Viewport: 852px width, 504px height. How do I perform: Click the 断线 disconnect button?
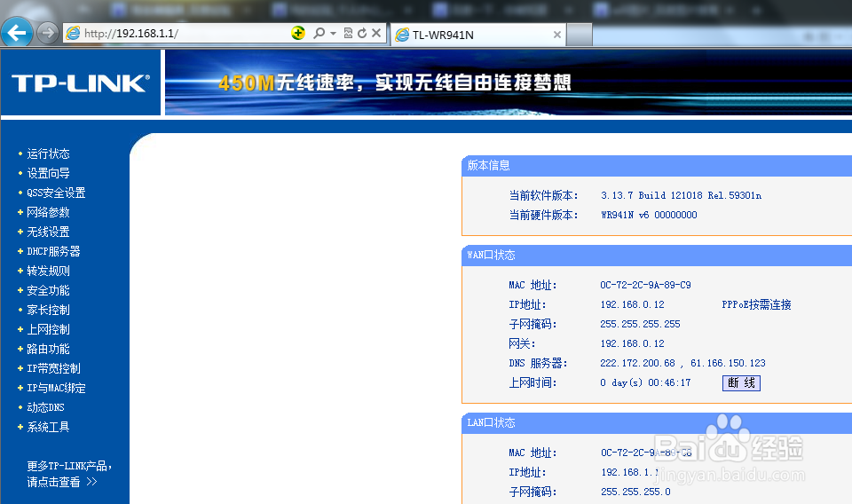(x=741, y=383)
